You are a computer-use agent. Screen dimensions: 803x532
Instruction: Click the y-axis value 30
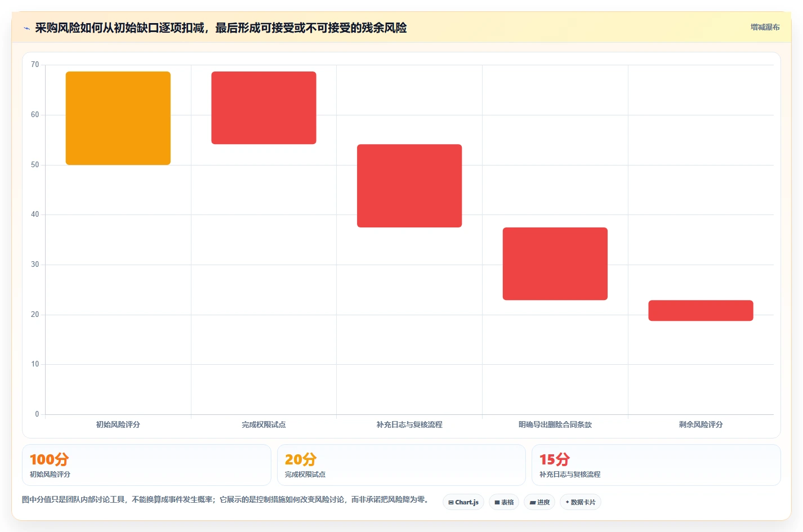click(x=35, y=265)
